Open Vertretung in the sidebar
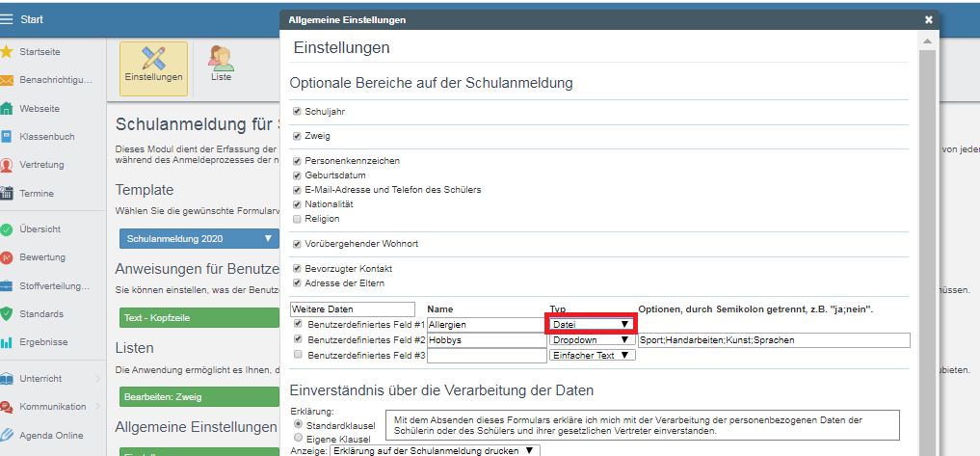This screenshot has height=456, width=980. (41, 165)
